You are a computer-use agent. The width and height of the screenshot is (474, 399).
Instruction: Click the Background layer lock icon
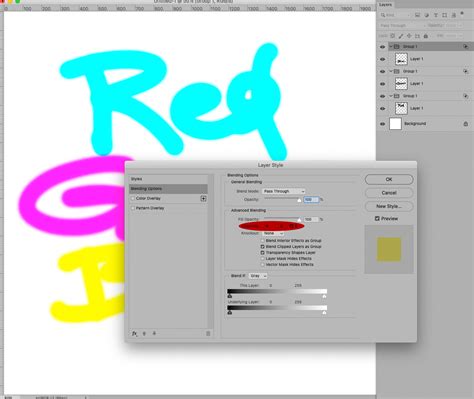(x=466, y=124)
